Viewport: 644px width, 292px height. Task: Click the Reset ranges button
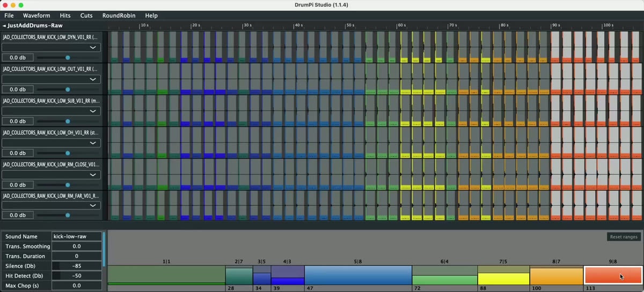tap(624, 237)
